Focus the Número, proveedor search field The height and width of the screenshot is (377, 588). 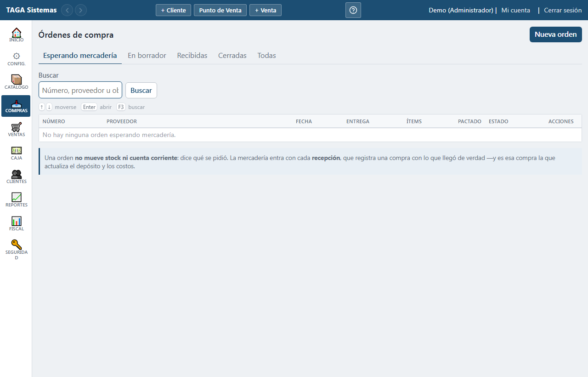(x=80, y=90)
